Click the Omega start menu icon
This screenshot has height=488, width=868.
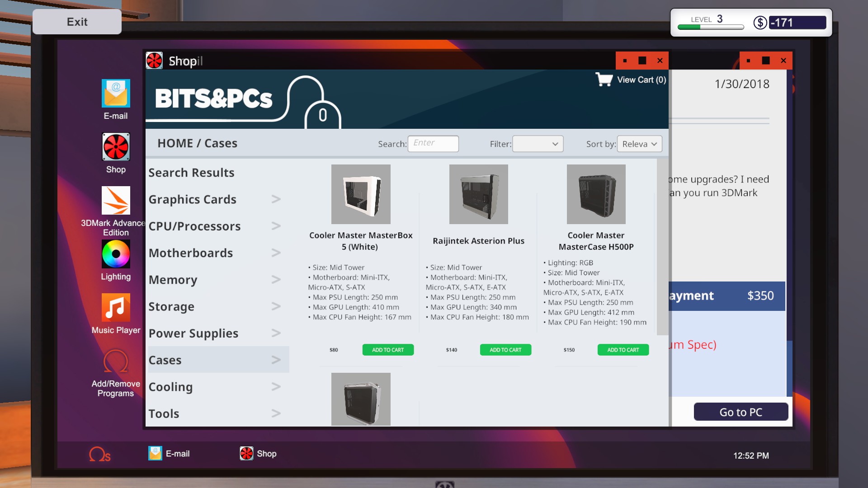[99, 454]
